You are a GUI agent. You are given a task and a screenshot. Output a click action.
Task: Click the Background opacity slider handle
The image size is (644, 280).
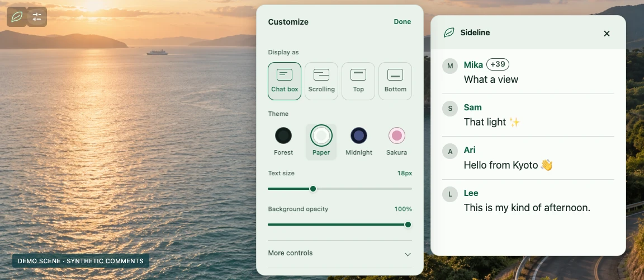[408, 225]
